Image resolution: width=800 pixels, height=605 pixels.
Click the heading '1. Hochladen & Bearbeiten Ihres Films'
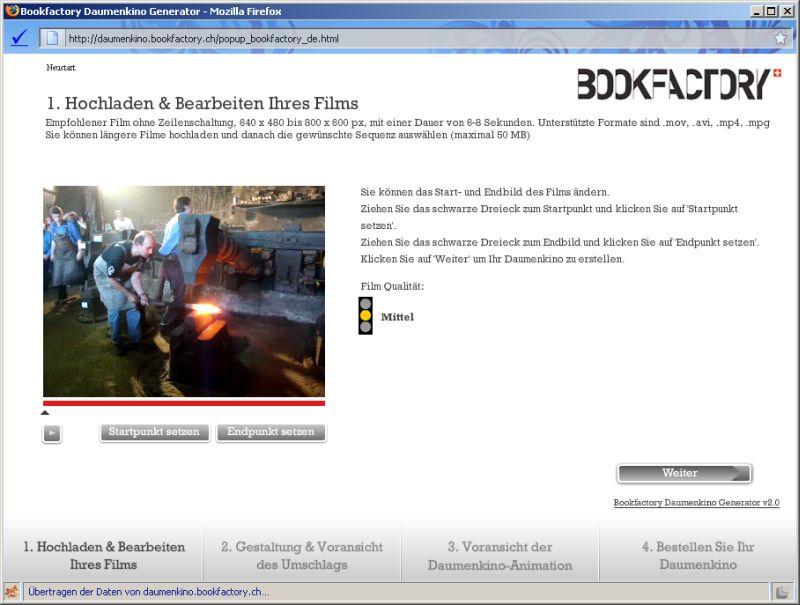[x=203, y=103]
